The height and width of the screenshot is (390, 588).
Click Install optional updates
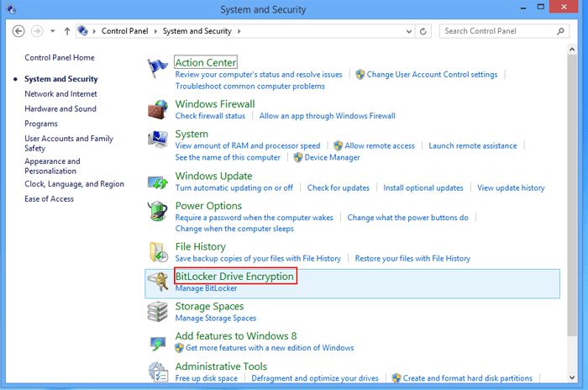(x=423, y=188)
